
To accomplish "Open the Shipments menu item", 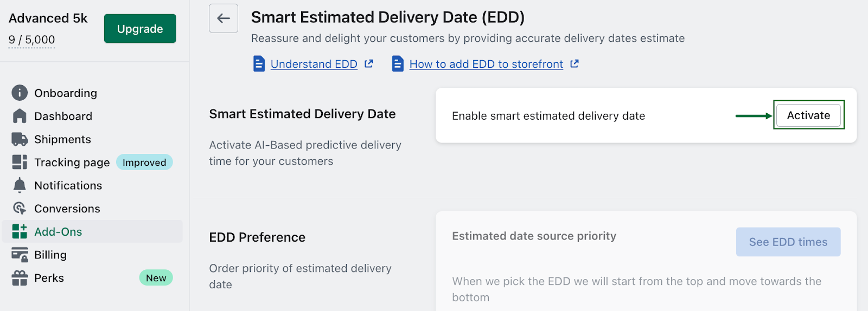I will tap(62, 139).
